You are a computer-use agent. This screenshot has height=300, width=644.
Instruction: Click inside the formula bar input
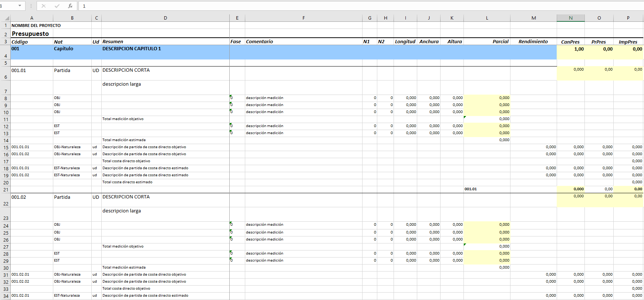pos(333,6)
